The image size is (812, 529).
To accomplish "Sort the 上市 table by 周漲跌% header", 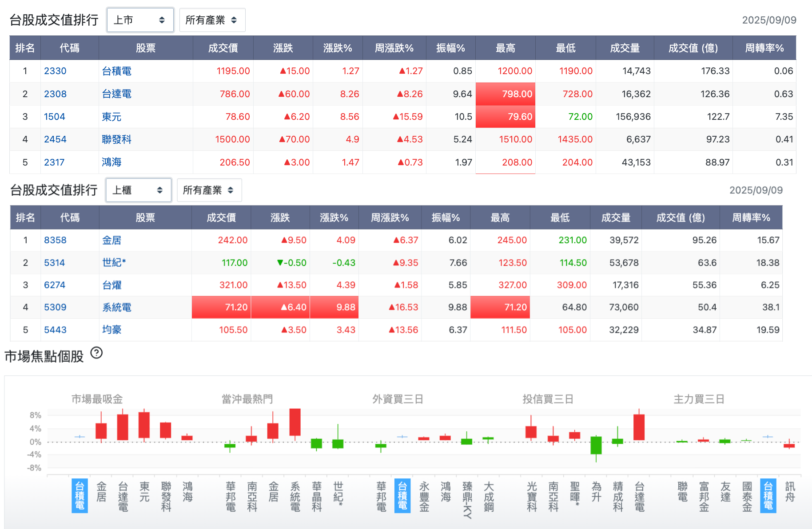I will [394, 48].
